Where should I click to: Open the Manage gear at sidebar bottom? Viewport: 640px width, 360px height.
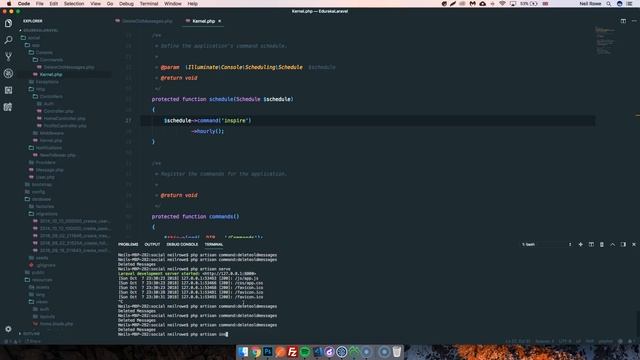8,329
